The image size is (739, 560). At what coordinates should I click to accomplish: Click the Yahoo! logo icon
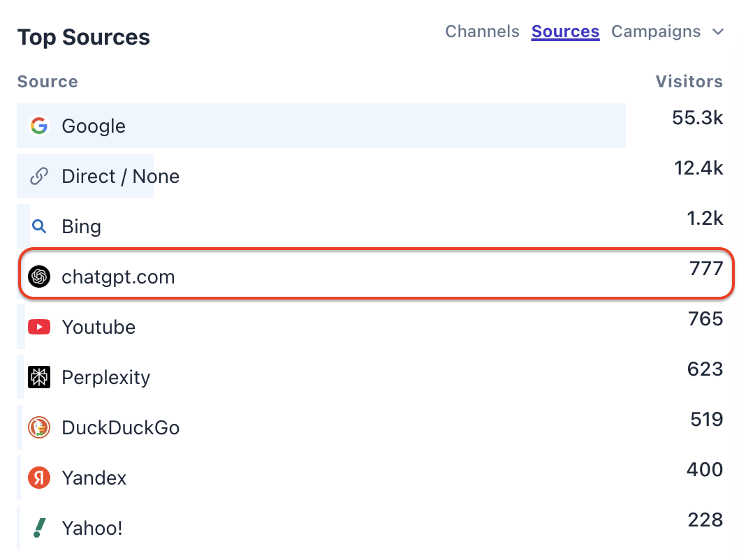click(x=39, y=528)
